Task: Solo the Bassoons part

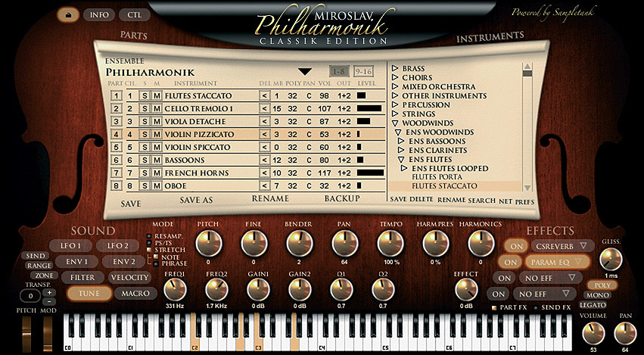Action: pyautogui.click(x=144, y=160)
